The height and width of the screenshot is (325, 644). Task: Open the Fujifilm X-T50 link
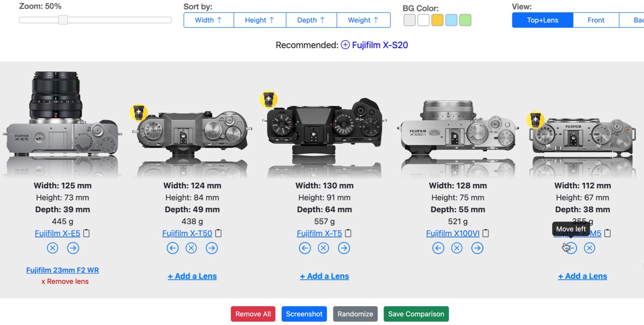point(187,233)
